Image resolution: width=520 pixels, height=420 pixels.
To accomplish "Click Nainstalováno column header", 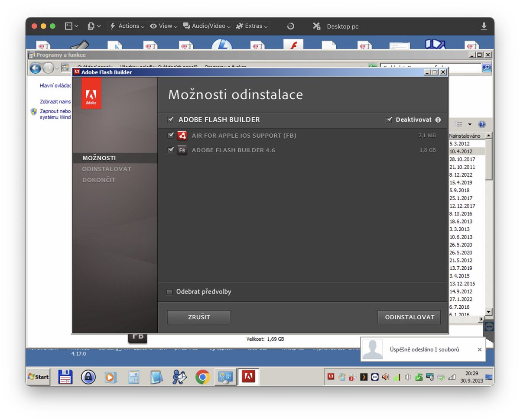I will point(466,136).
